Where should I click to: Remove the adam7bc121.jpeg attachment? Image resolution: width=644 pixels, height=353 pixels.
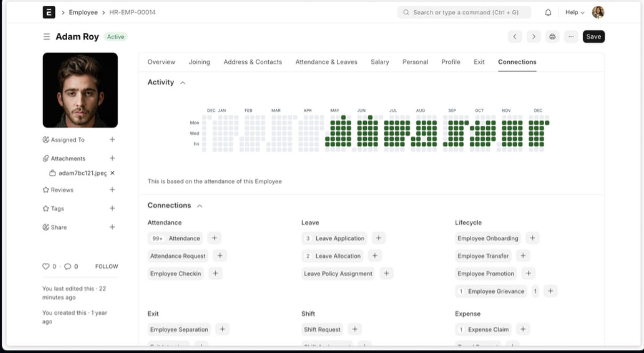[112, 173]
